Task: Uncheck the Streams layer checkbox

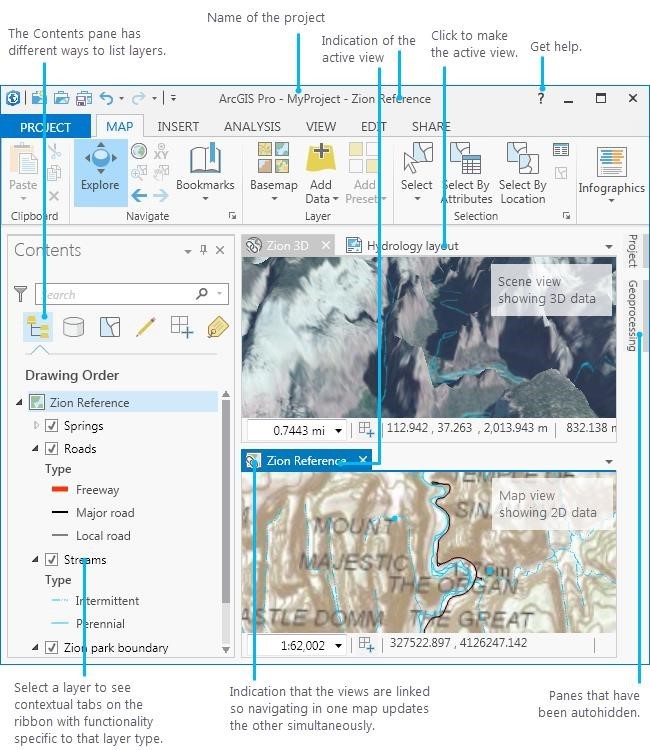Action: [x=51, y=559]
